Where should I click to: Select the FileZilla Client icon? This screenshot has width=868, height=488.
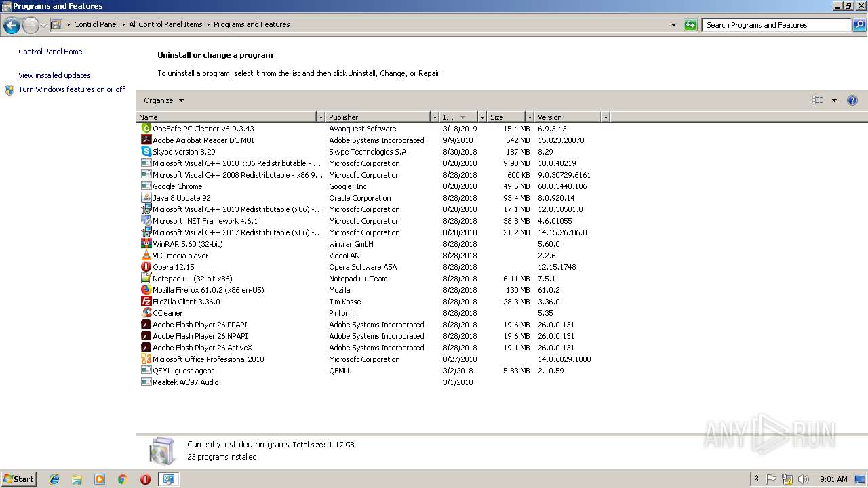click(x=146, y=301)
